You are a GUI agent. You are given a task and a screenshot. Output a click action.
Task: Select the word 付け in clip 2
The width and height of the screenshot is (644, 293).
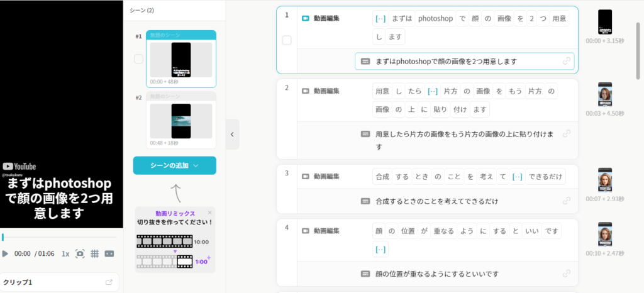[458, 109]
